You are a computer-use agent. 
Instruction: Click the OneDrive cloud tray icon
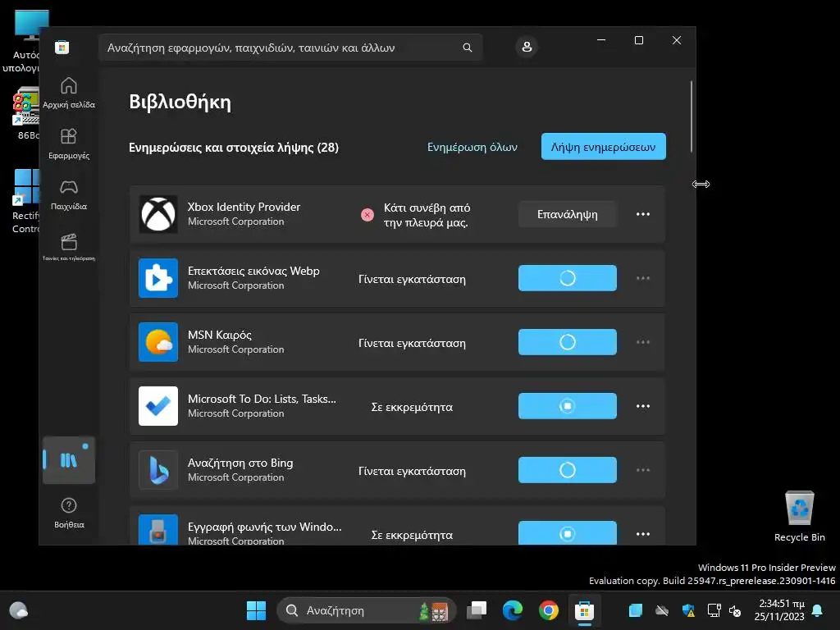tap(662, 610)
